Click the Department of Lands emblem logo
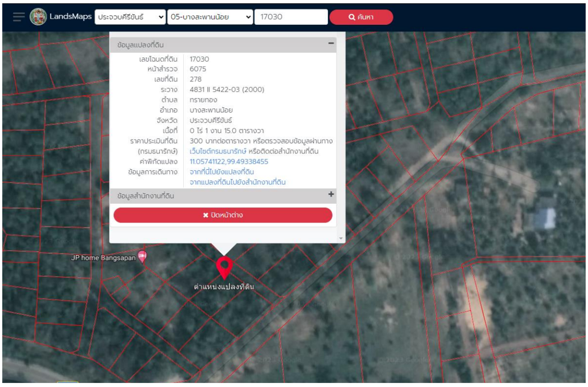The width and height of the screenshot is (588, 387). tap(38, 17)
